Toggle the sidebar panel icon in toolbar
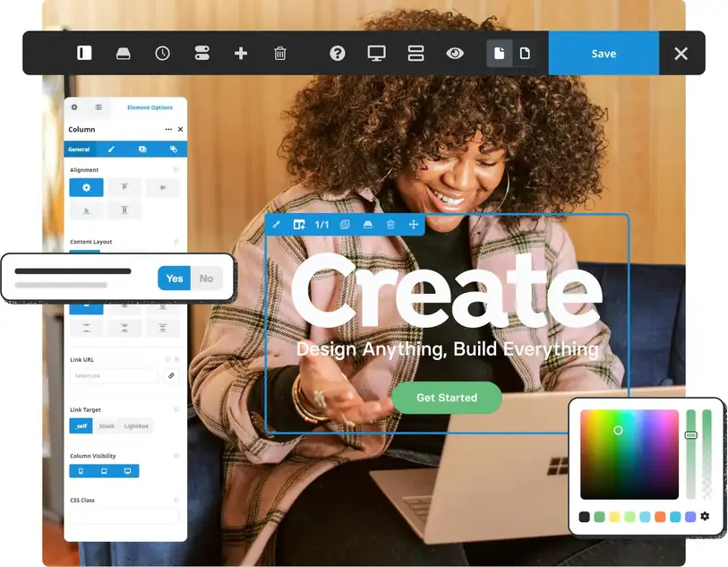The image size is (728, 567). [84, 53]
